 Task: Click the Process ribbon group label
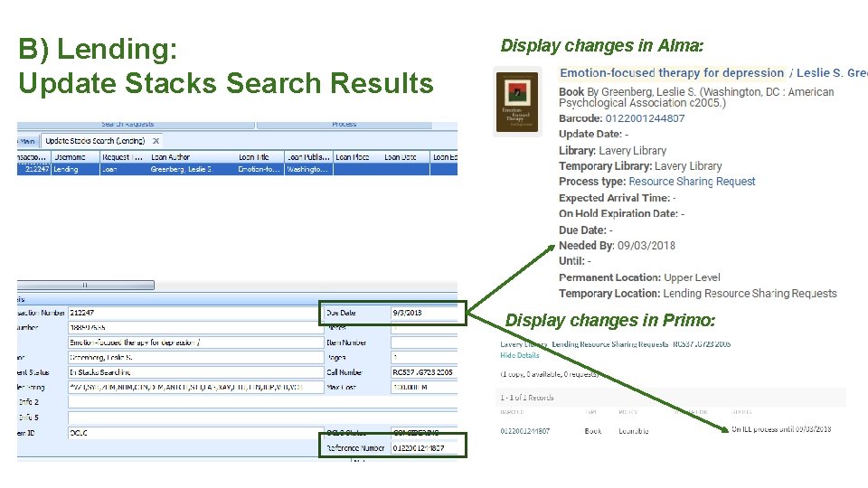(x=344, y=125)
